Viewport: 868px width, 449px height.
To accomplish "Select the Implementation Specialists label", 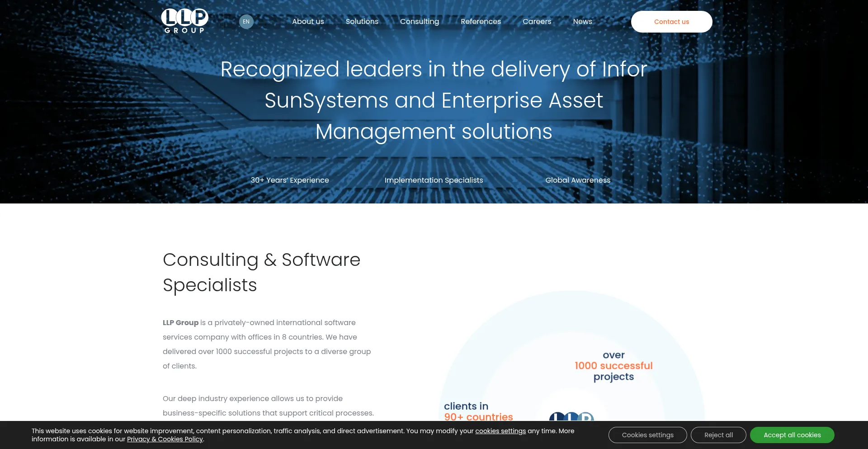I will coord(434,180).
